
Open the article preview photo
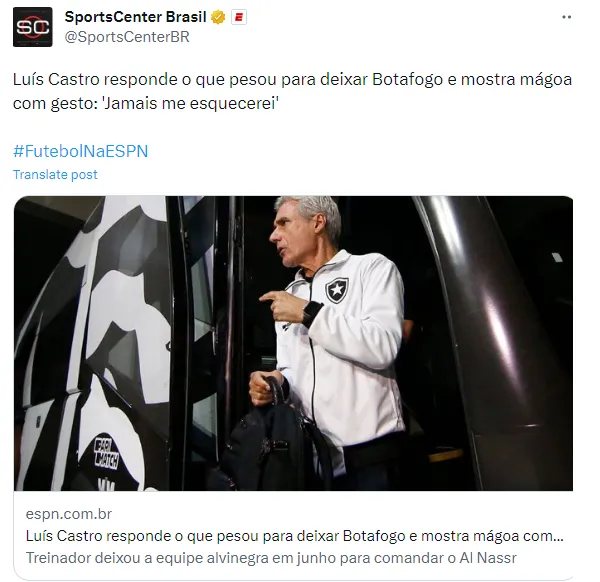tap(293, 343)
